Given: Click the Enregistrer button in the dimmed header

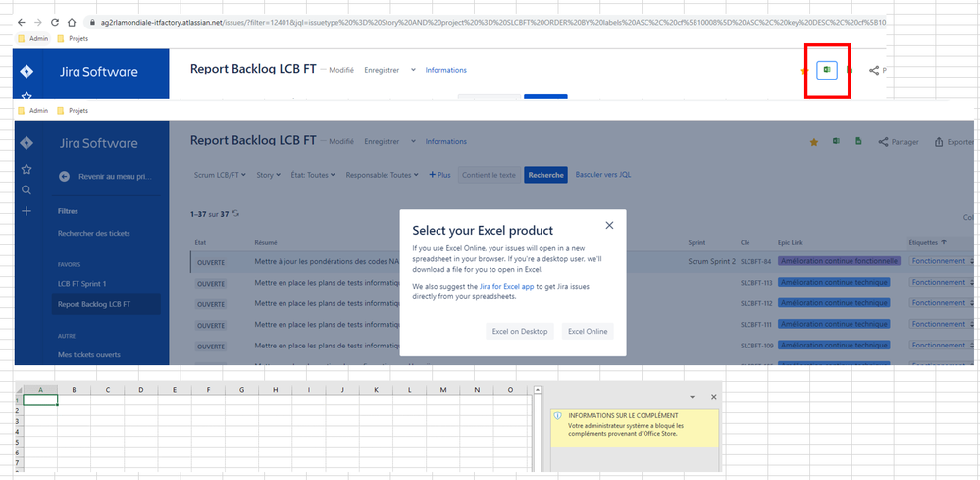Looking at the screenshot, I should pyautogui.click(x=382, y=142).
